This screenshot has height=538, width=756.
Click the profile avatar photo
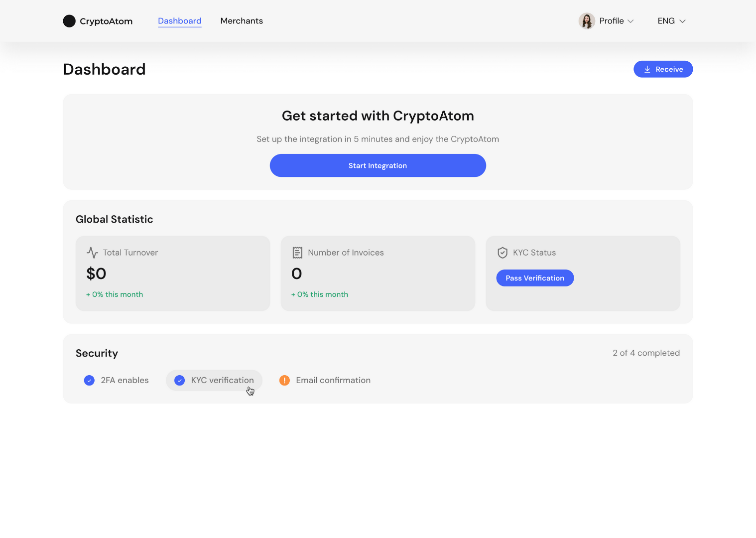click(587, 21)
